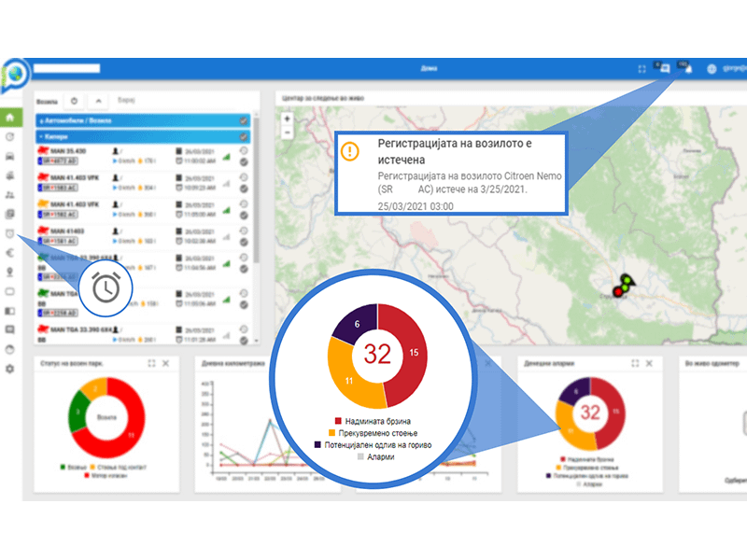The image size is (747, 560).
Task: Click the green Home icon in sidebar
Action: coord(10,118)
